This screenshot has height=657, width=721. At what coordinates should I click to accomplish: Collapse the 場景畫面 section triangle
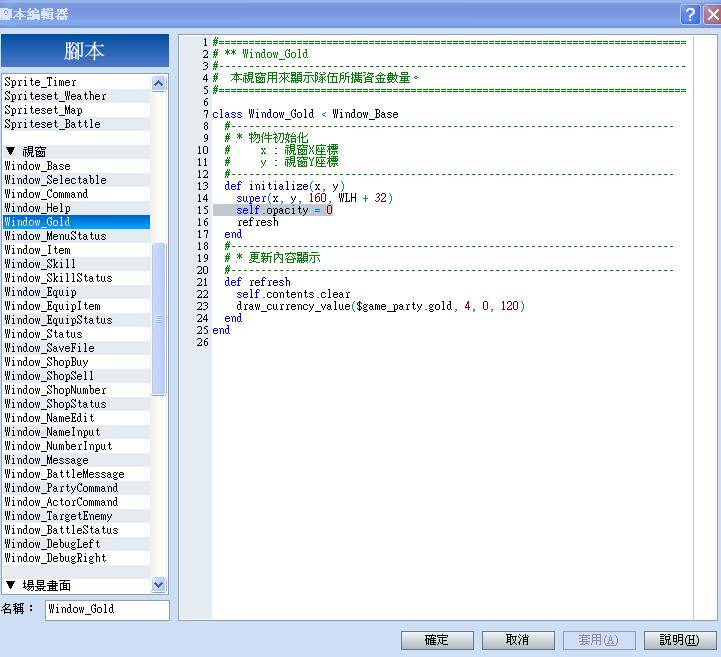coord(11,585)
